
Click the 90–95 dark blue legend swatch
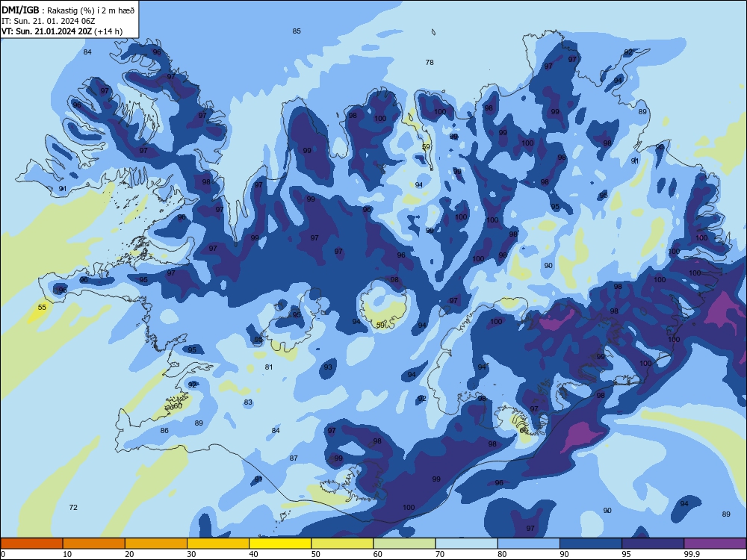[x=591, y=544]
